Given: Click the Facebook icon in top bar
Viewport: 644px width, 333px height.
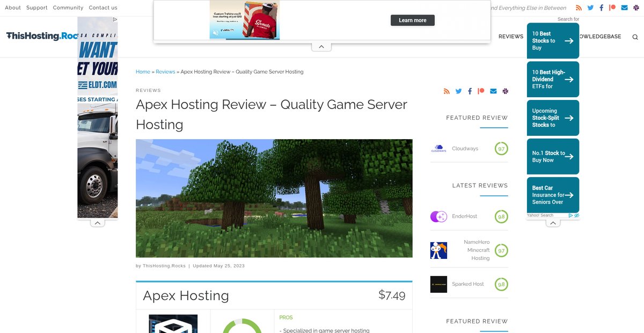Looking at the screenshot, I should [602, 8].
